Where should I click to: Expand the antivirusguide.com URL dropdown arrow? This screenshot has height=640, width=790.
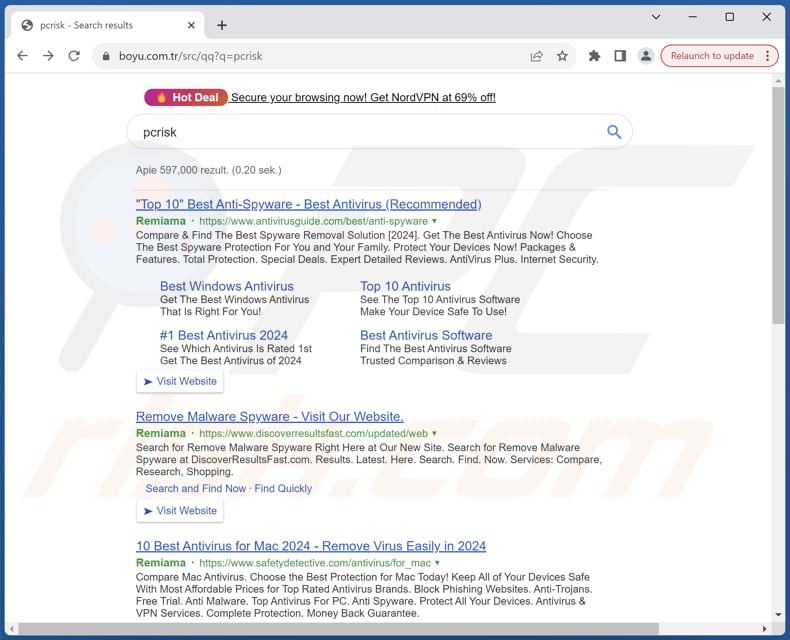pos(435,221)
